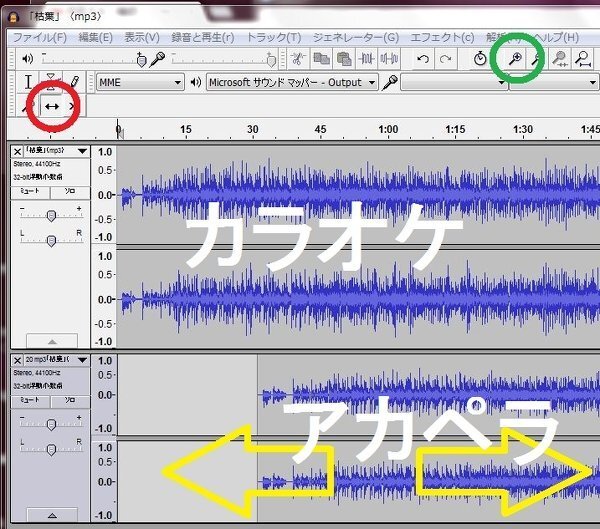Click the first track gain slider knob
600x529 pixels.
point(51,216)
